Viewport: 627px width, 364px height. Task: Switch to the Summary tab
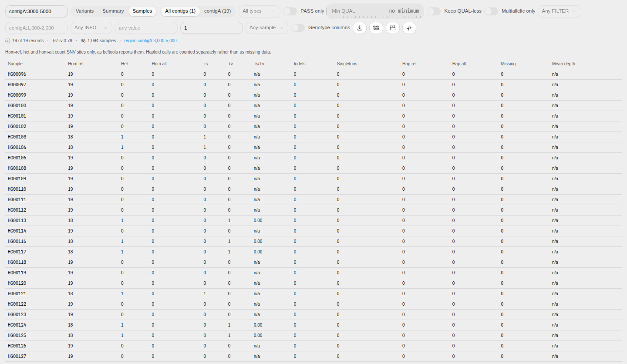point(113,11)
